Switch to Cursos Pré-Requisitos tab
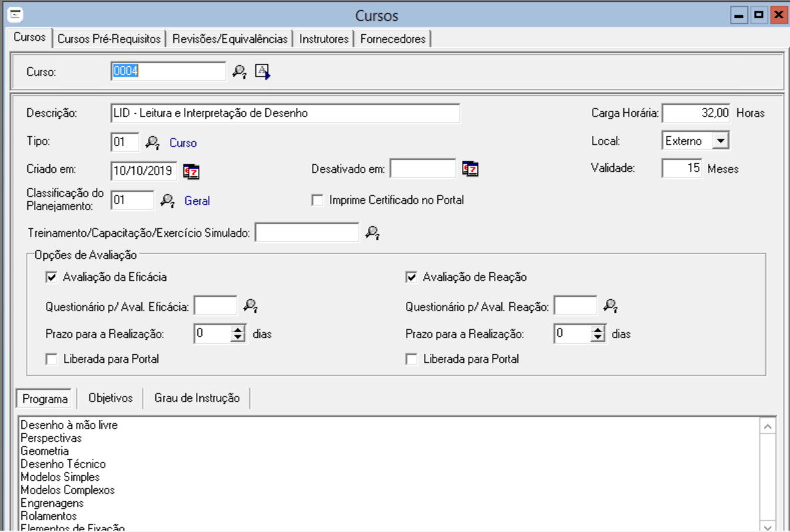790x532 pixels. (109, 39)
